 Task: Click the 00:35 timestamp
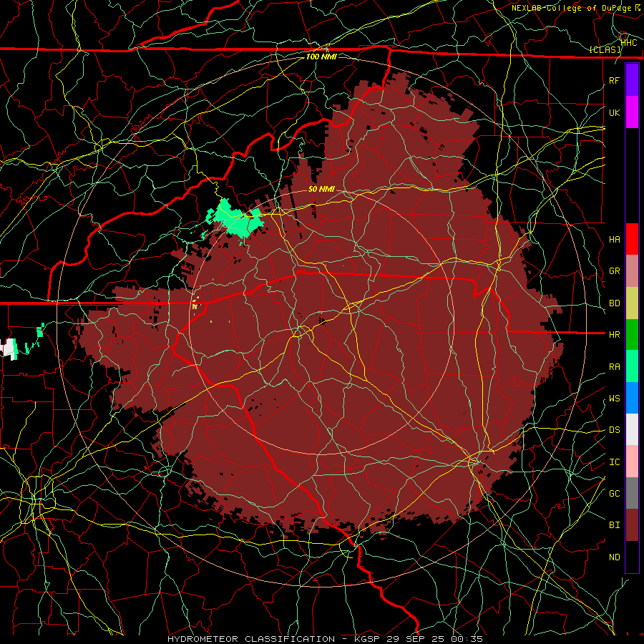[x=467, y=639]
